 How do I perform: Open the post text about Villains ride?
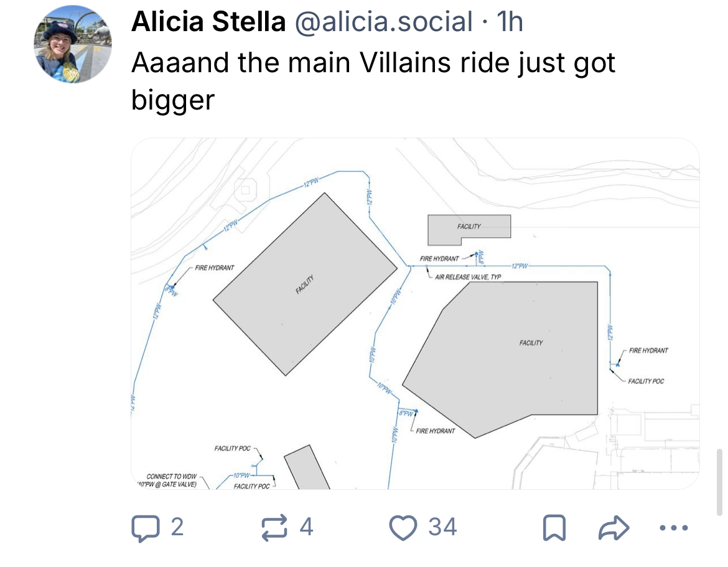point(373,82)
